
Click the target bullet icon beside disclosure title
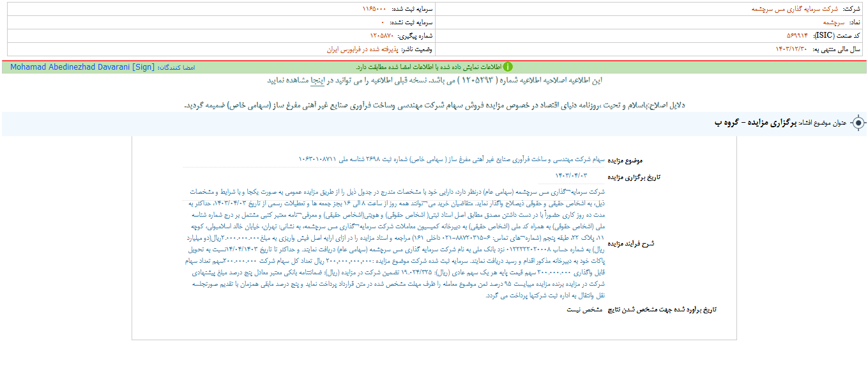pyautogui.click(x=858, y=123)
